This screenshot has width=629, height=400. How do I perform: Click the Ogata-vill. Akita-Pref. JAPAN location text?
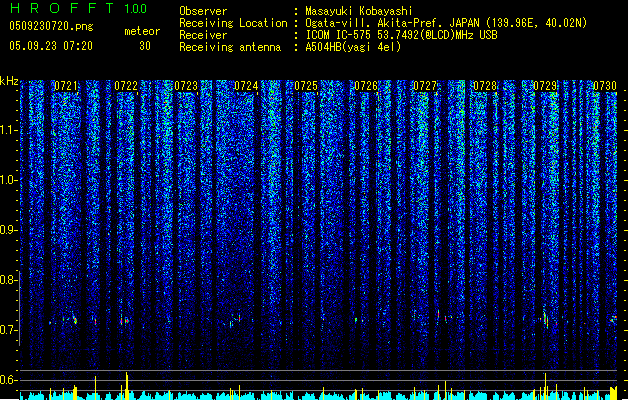point(446,23)
